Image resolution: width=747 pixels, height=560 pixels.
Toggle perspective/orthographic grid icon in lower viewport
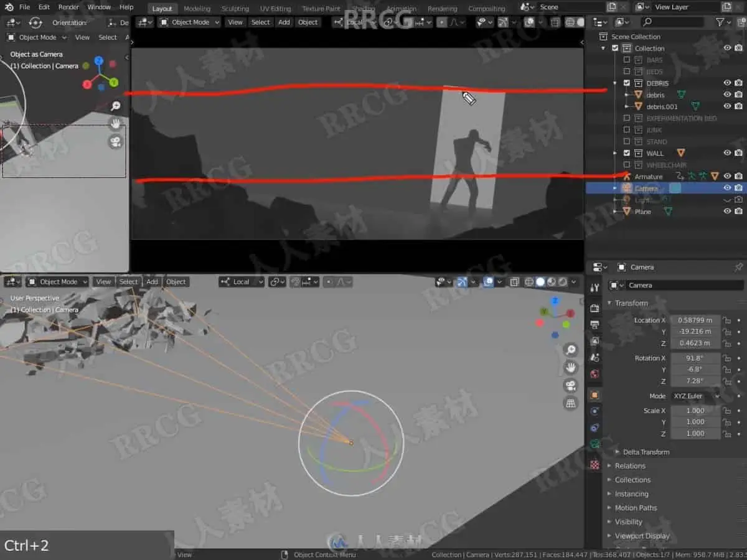570,404
